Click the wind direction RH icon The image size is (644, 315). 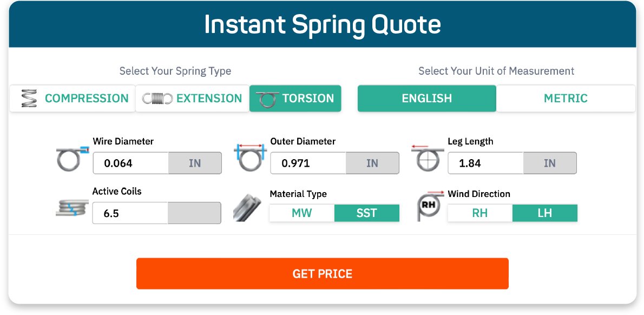pyautogui.click(x=429, y=206)
